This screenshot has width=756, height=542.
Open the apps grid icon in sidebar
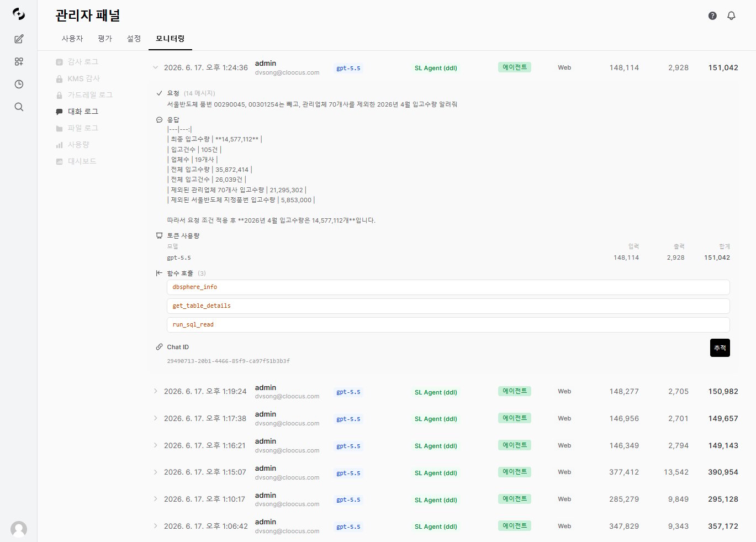pos(19,61)
